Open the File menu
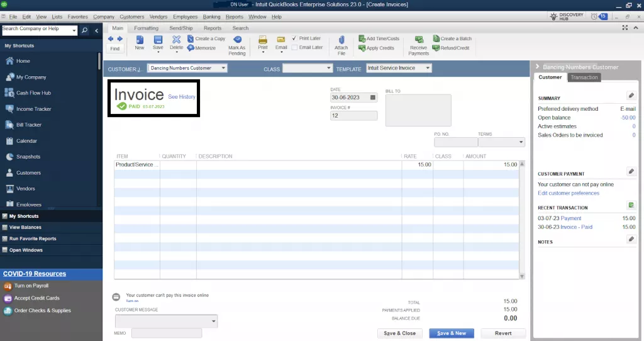This screenshot has width=644, height=341. 13,17
